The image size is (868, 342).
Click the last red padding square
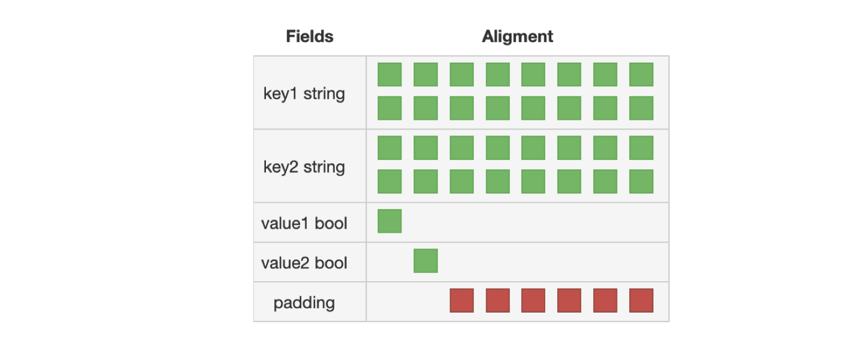641,300
